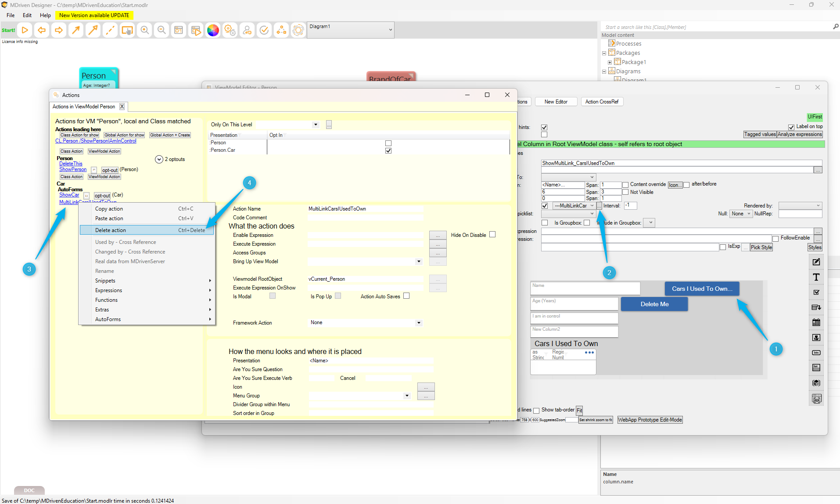
Task: Toggle the Opt In checkbox for :Person.Car
Action: (x=388, y=150)
